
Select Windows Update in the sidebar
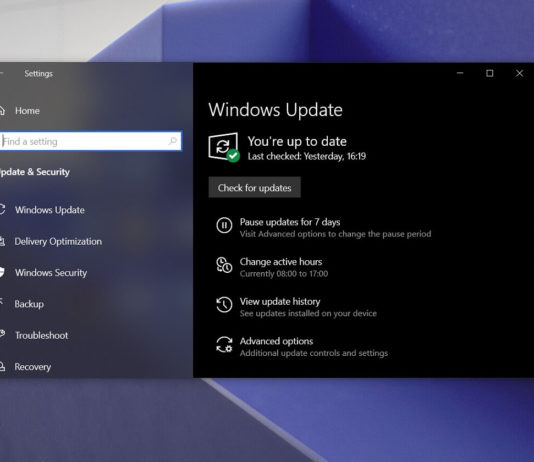pyautogui.click(x=50, y=210)
